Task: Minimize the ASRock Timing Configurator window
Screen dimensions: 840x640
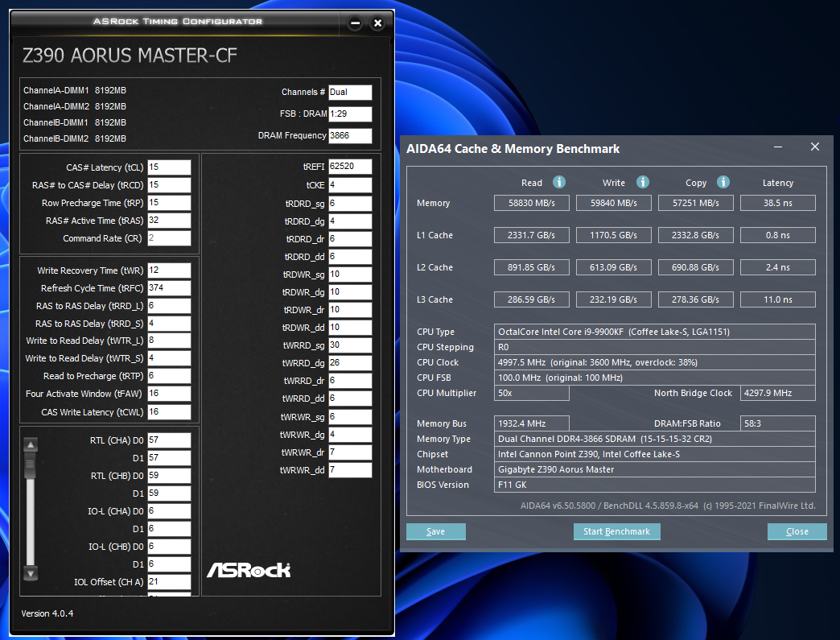Action: [x=355, y=23]
